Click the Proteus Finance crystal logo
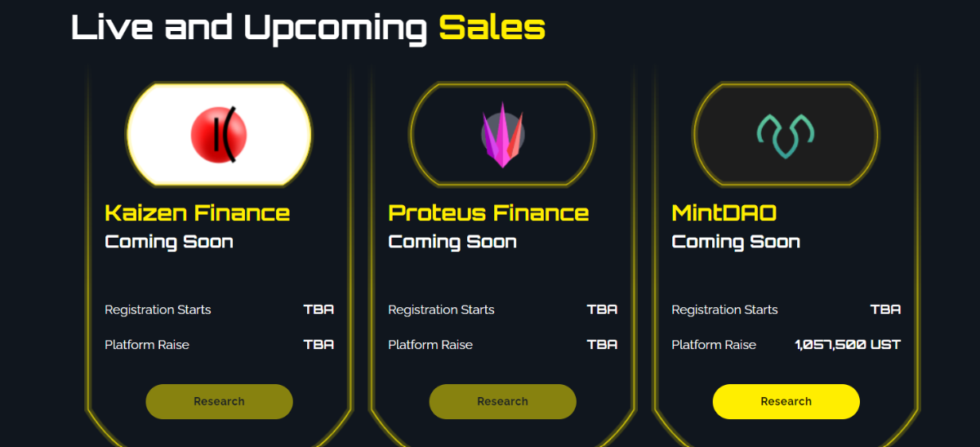This screenshot has height=447, width=980. click(502, 135)
